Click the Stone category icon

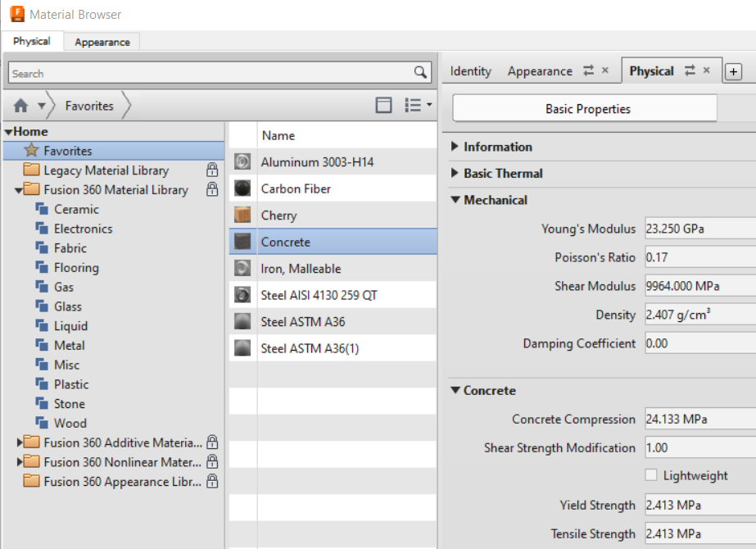(x=42, y=403)
